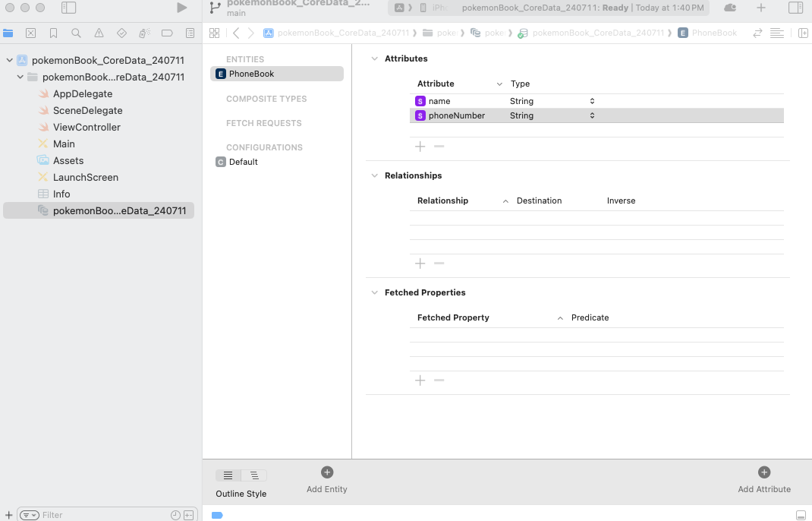812x521 pixels.
Task: Sort by the Fetched Property column header
Action: click(453, 317)
